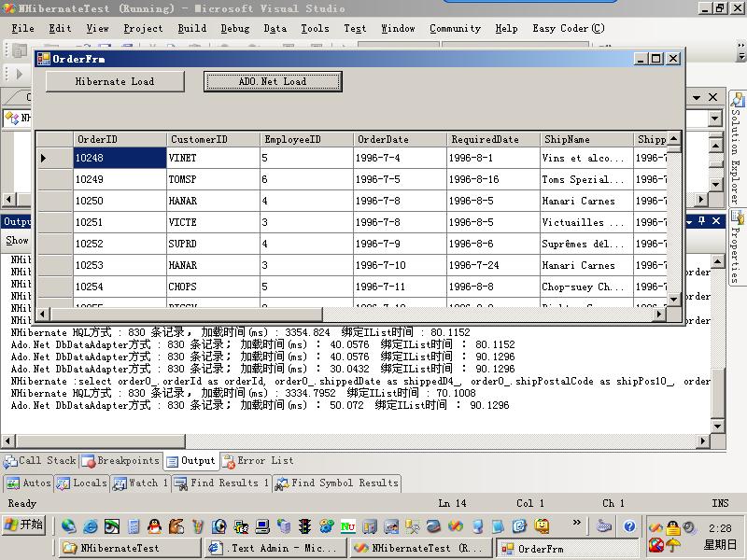Click the Hibernate Load button
This screenshot has width=747, height=560.
click(115, 81)
